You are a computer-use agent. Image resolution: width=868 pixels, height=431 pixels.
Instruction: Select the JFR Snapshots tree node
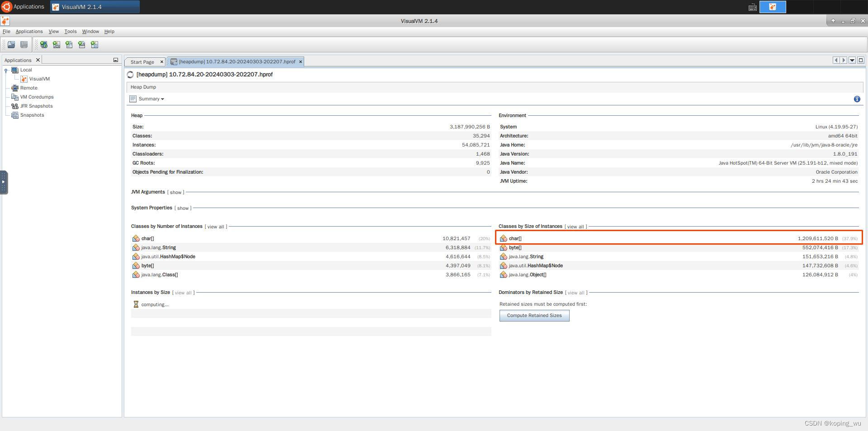(x=36, y=106)
